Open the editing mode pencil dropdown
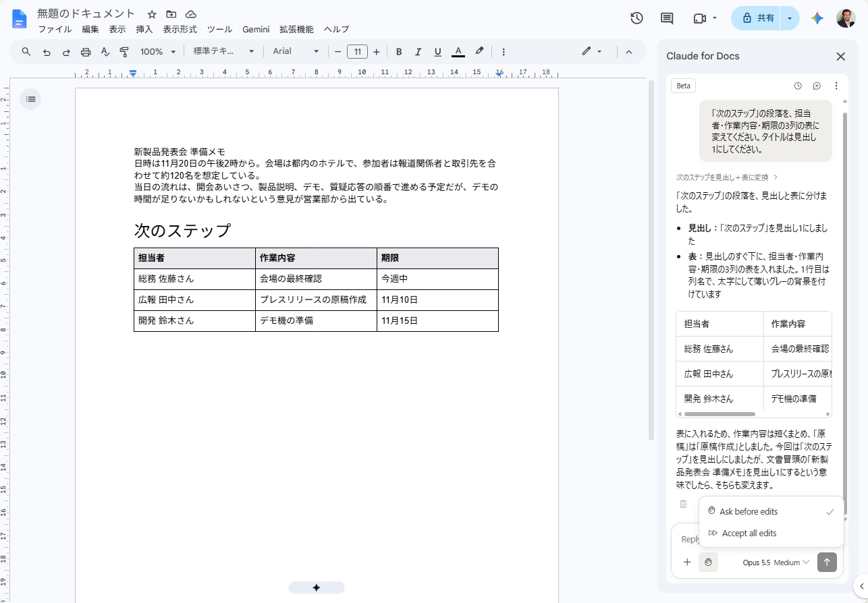This screenshot has height=603, width=868. (x=592, y=51)
